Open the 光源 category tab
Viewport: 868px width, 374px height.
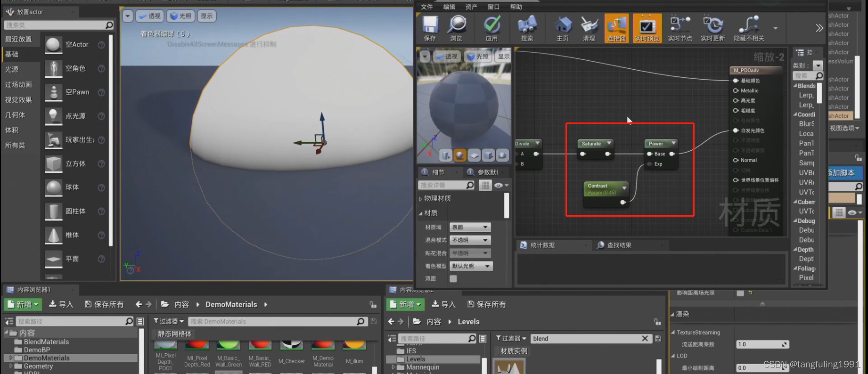pyautogui.click(x=12, y=69)
